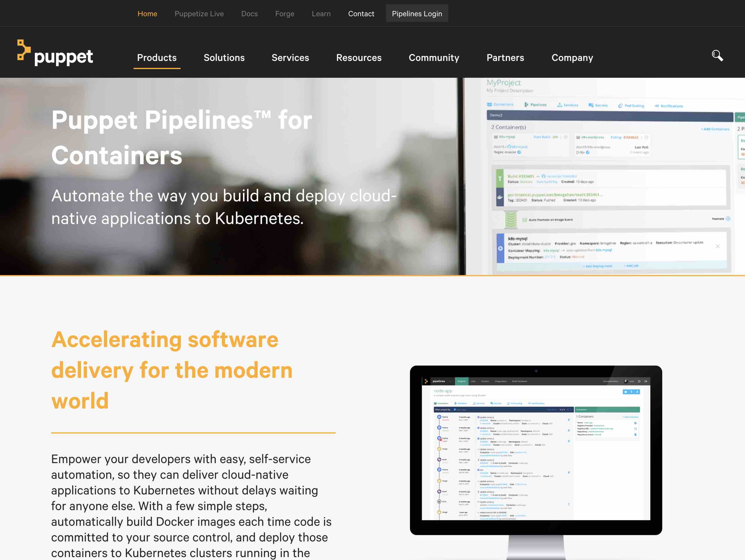Visit the Forge link
The height and width of the screenshot is (560, 745).
285,14
